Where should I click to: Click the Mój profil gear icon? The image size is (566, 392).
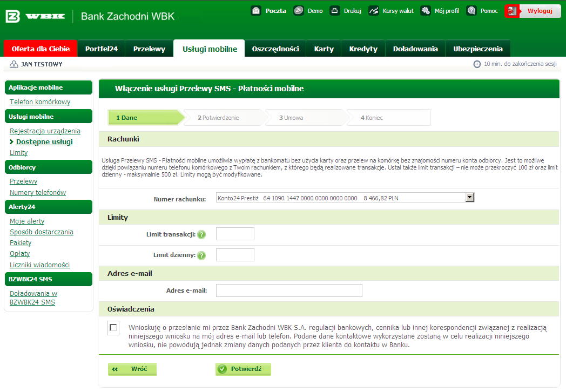(426, 11)
